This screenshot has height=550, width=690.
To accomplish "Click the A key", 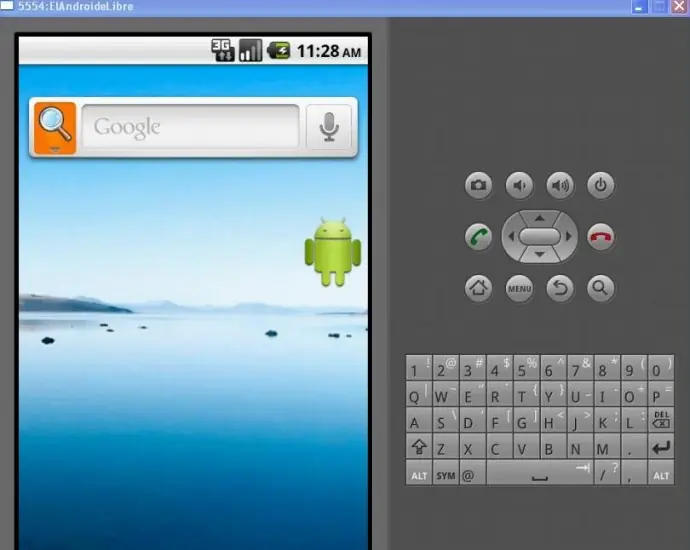I will click(x=418, y=420).
